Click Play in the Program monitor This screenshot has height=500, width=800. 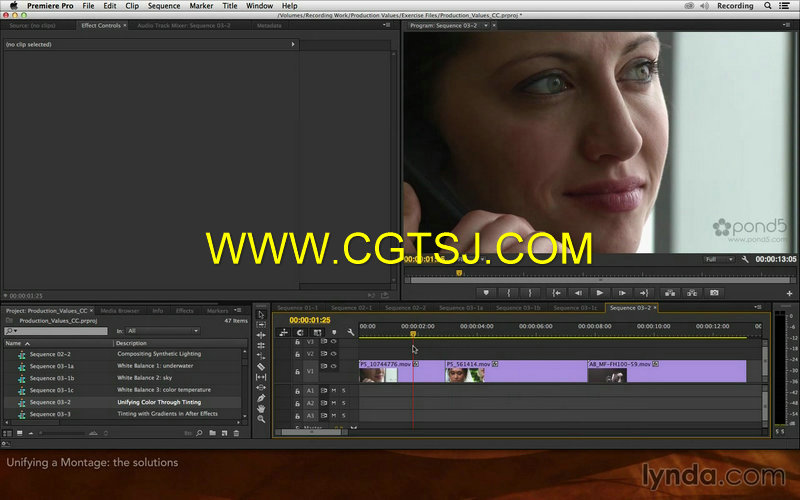coord(600,293)
